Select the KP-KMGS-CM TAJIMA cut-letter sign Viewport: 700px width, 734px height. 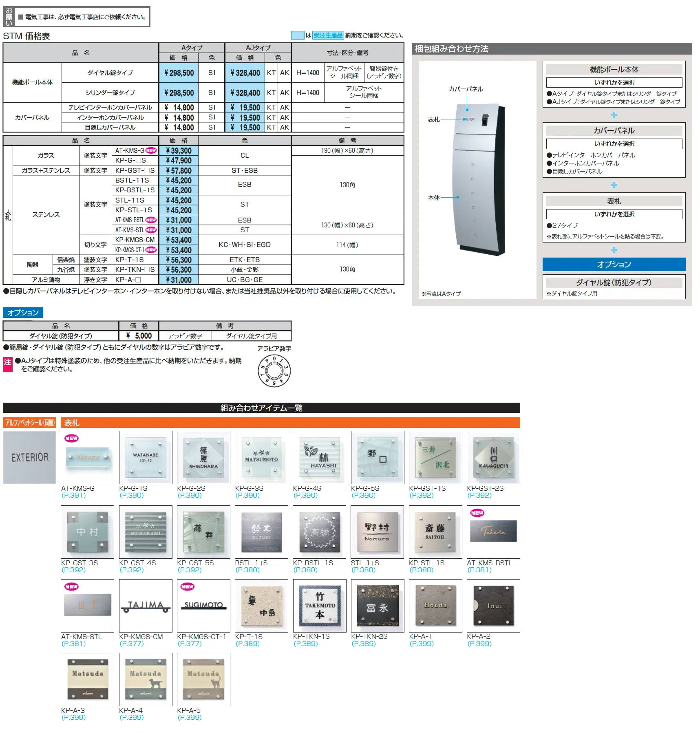(x=146, y=606)
